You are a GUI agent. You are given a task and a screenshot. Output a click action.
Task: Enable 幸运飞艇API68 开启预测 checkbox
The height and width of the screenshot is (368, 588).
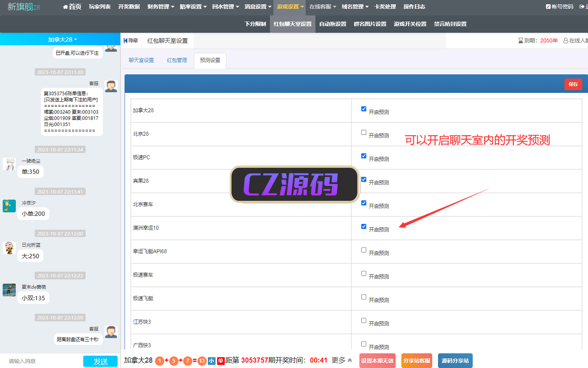(x=364, y=250)
